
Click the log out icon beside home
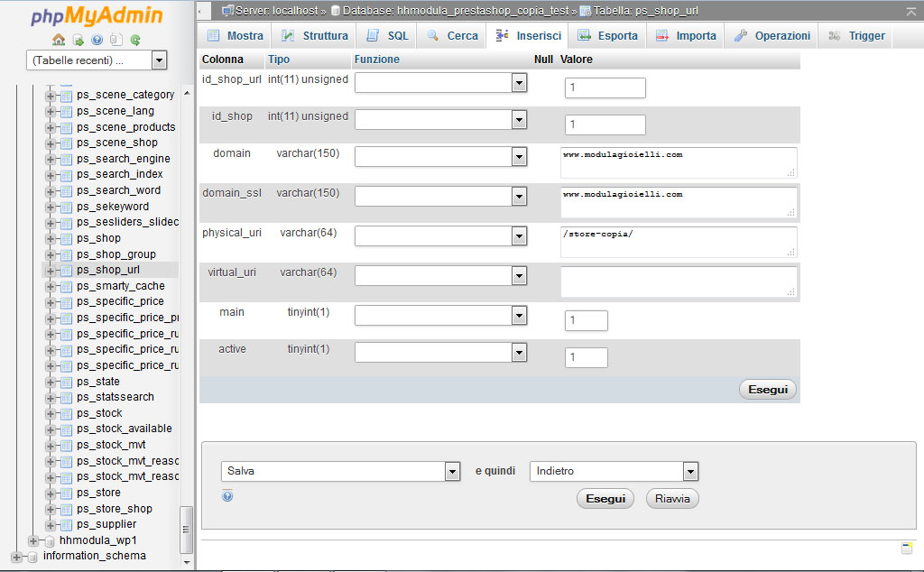pos(78,40)
